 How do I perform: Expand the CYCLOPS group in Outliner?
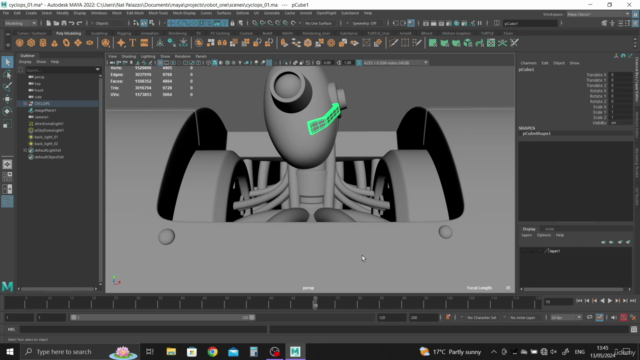25,104
